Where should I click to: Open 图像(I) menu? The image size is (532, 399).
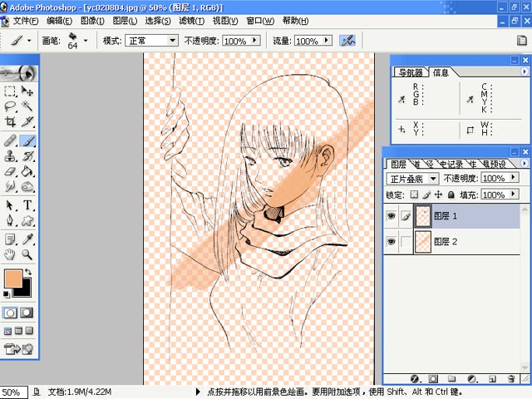pos(92,21)
